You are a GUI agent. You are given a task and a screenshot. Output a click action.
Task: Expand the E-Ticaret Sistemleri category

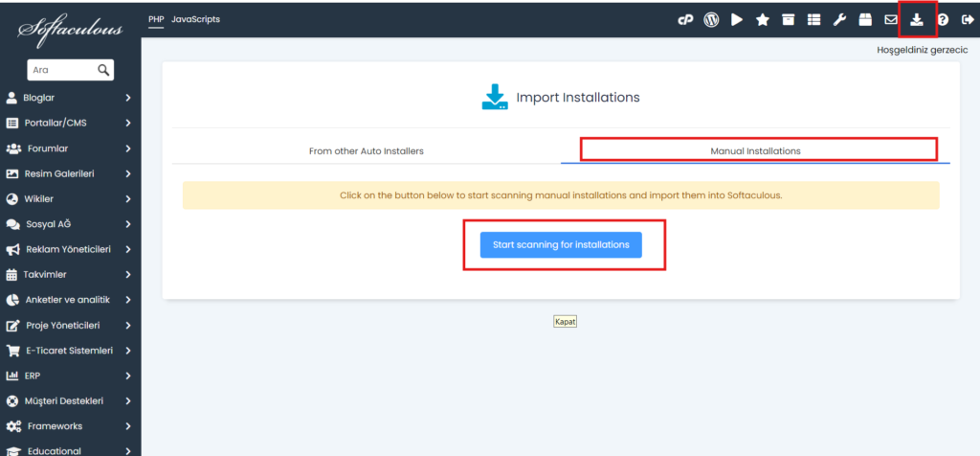point(69,351)
